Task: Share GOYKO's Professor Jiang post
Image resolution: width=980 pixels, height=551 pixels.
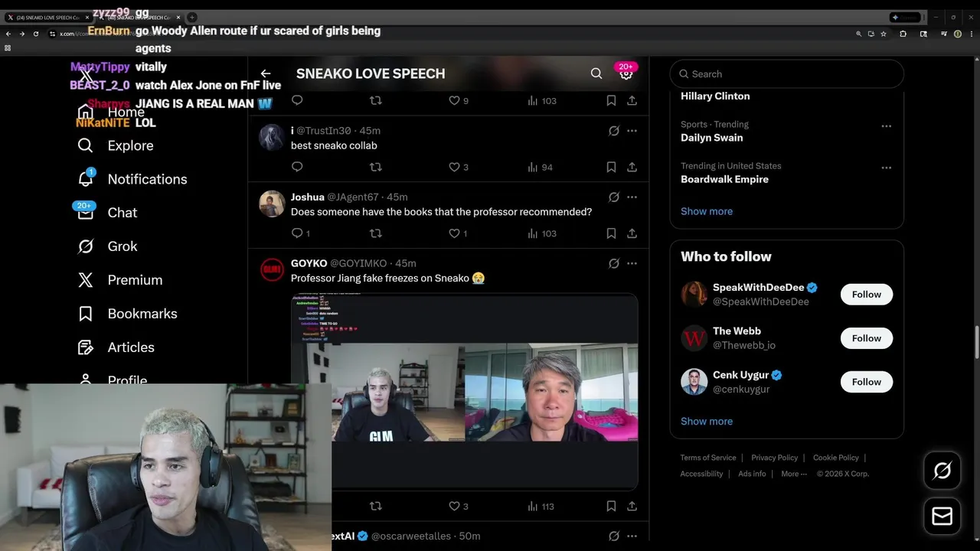Action: pyautogui.click(x=632, y=506)
